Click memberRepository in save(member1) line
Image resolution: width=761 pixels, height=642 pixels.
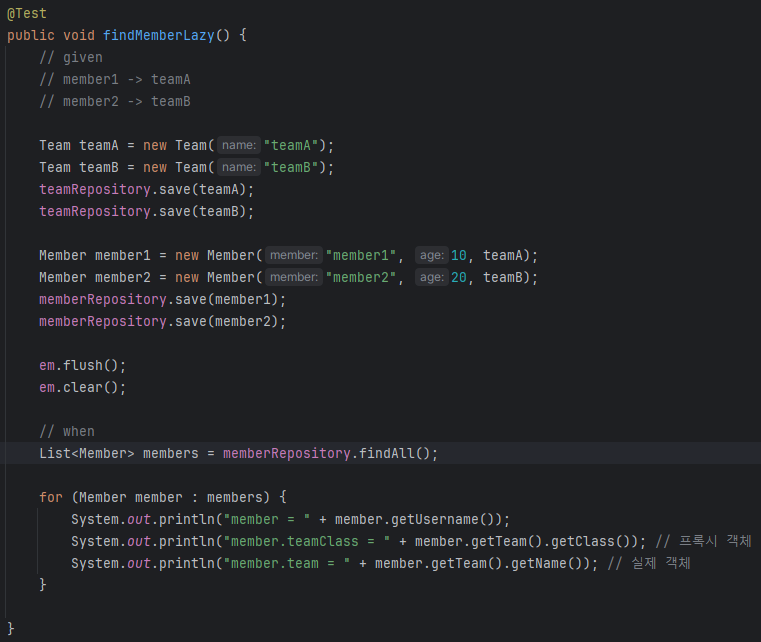click(x=103, y=299)
